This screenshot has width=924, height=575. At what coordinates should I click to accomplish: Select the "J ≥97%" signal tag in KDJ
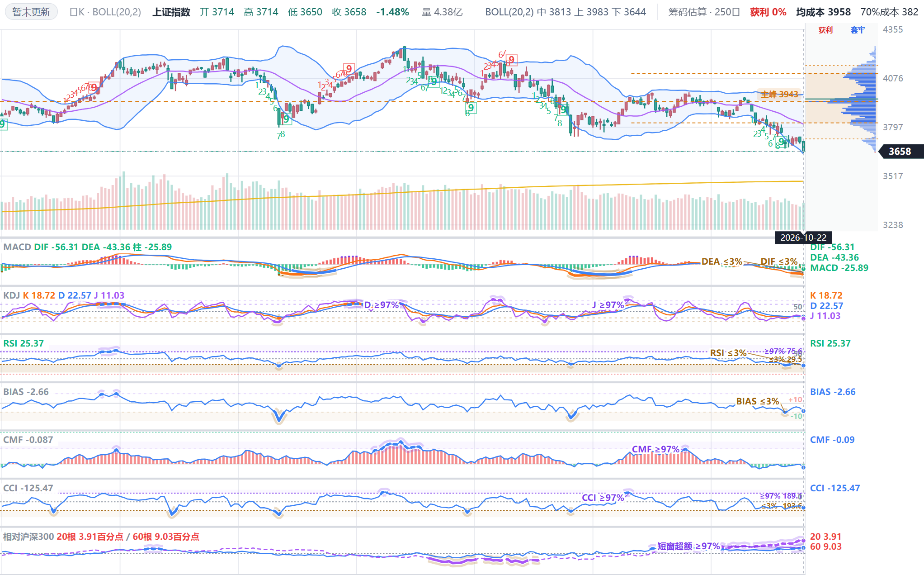click(x=608, y=305)
